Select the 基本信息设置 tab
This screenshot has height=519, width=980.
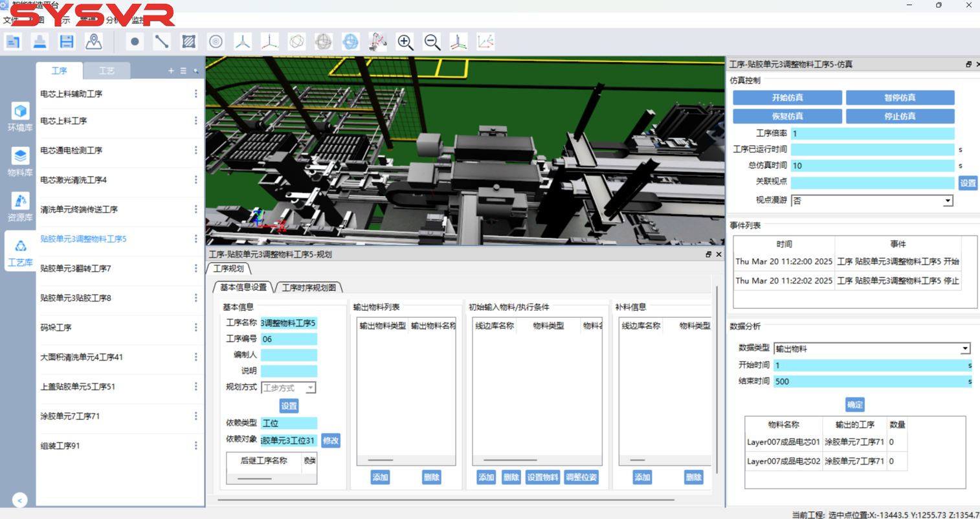tap(243, 287)
